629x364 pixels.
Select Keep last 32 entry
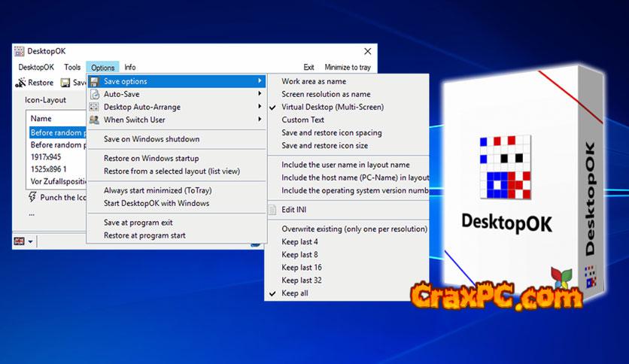pyautogui.click(x=301, y=281)
